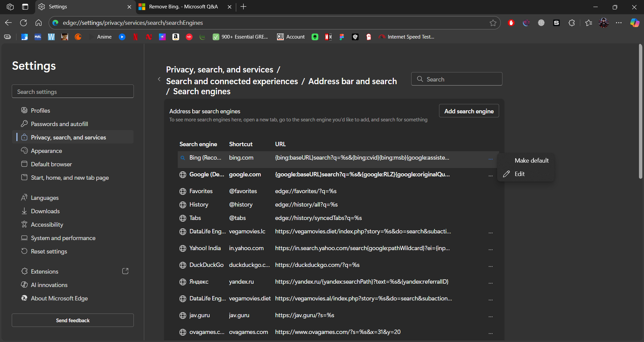Viewport: 644px width, 342px height.
Task: Open the Extensions puzzle icon in the toolbar
Action: coord(572,23)
